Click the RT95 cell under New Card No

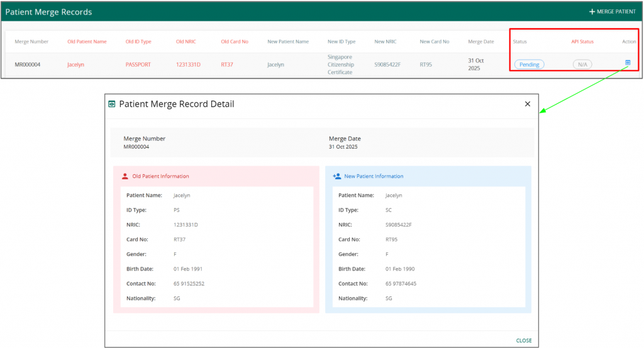coord(426,64)
